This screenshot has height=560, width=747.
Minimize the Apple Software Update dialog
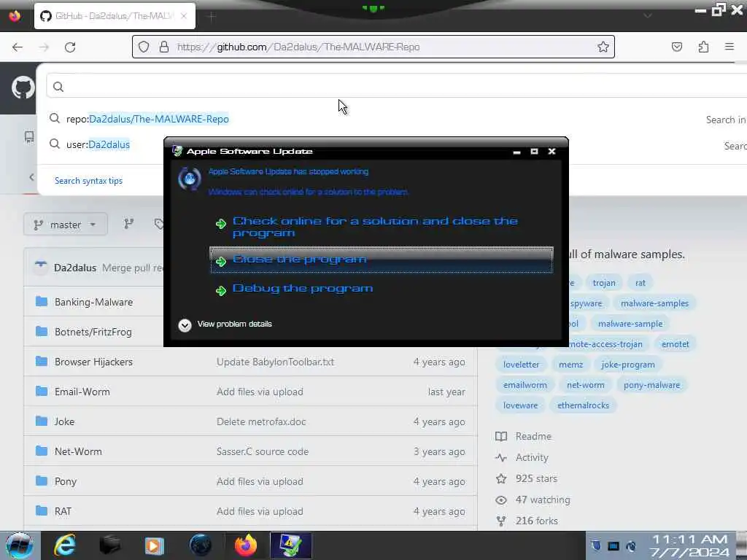(x=516, y=152)
